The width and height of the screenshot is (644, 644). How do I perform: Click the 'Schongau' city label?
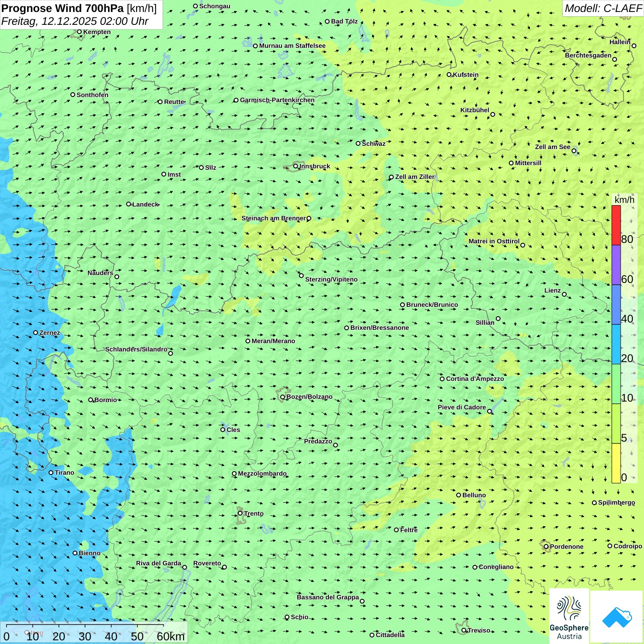214,6
